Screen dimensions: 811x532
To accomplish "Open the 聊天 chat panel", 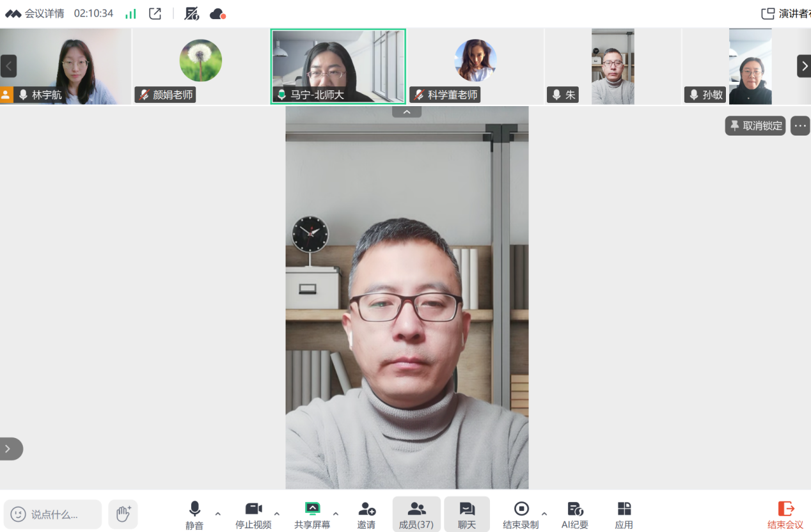I will 467,515.
